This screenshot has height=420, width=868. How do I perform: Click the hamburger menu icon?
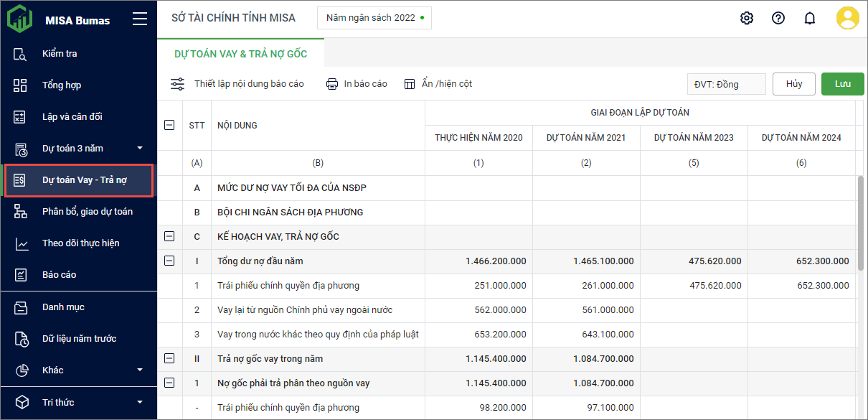tap(140, 19)
